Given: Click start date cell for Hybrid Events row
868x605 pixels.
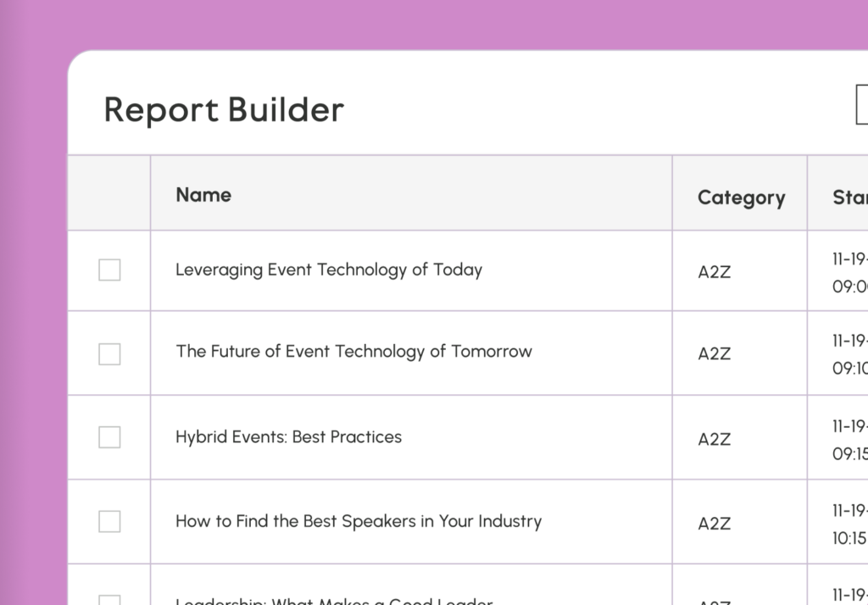Looking at the screenshot, I should (849, 440).
